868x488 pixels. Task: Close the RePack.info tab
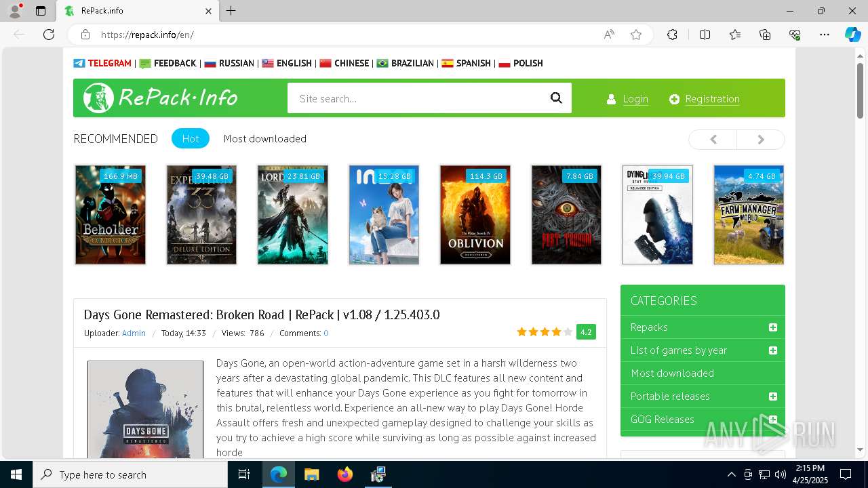[x=208, y=11]
